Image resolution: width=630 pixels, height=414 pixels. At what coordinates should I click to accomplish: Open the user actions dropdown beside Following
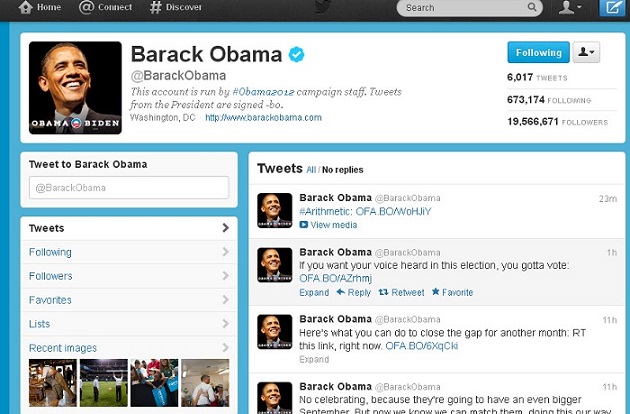point(586,52)
